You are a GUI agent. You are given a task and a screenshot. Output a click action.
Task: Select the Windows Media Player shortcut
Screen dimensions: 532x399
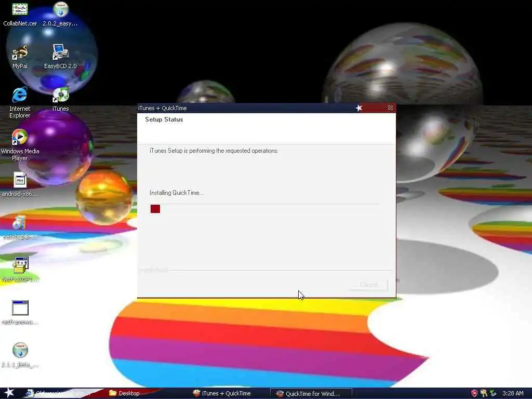point(20,137)
